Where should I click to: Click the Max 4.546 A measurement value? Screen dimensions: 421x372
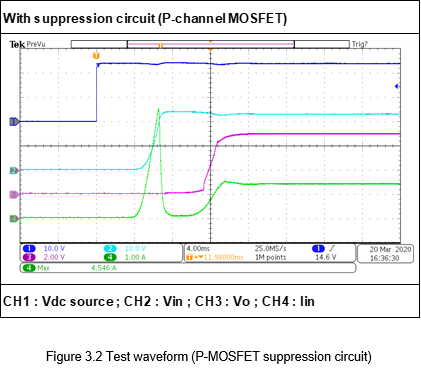104,268
